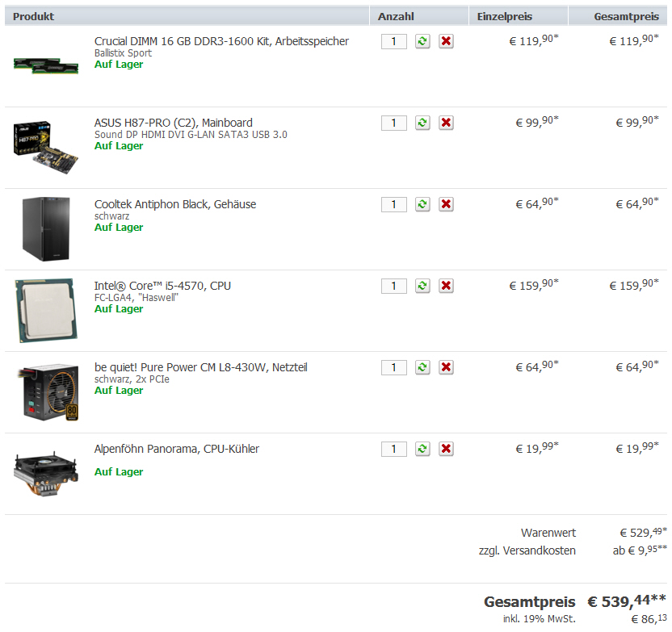Click quantity field of Crucial DIMM row
The height and width of the screenshot is (632, 672).
tap(394, 41)
